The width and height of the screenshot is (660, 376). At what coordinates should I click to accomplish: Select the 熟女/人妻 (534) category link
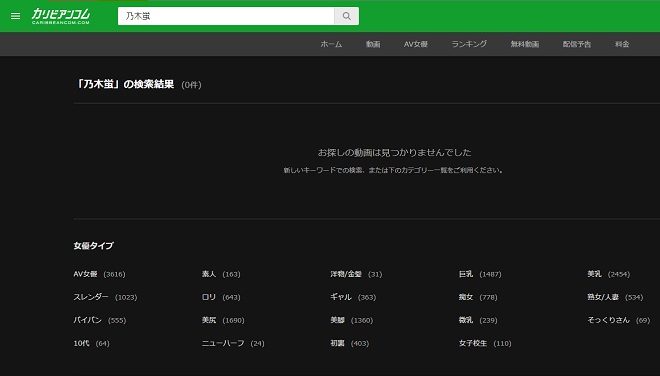(615, 297)
